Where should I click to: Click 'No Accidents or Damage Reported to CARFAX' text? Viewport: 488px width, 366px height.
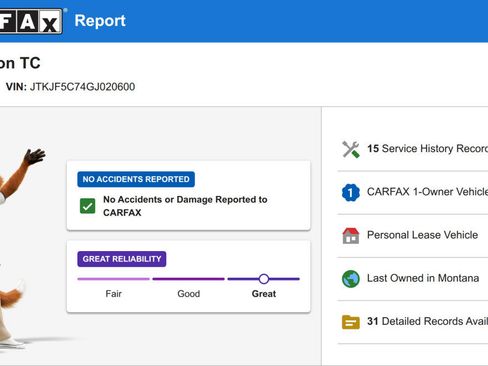(x=185, y=206)
